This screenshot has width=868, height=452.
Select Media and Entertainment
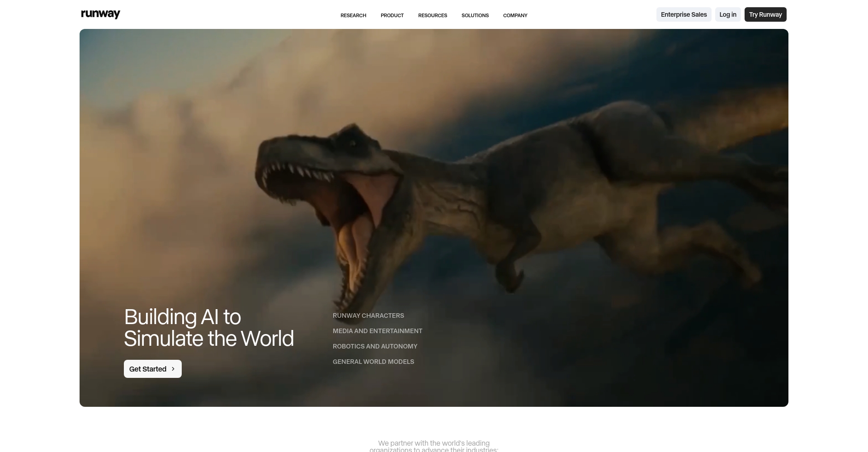click(377, 331)
